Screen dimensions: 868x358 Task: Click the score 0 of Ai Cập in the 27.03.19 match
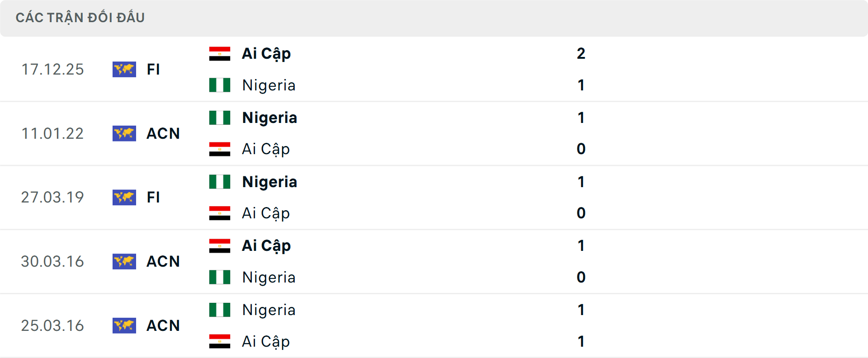pos(581,213)
